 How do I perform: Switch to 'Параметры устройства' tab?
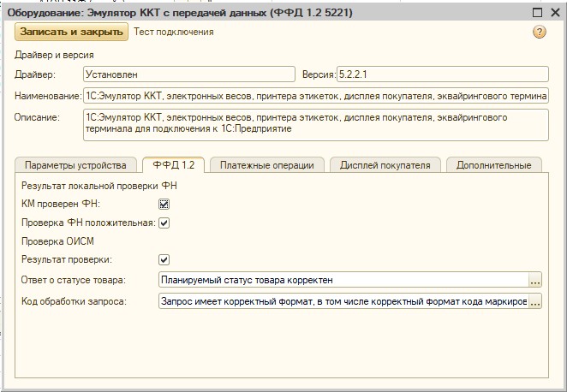(x=75, y=165)
